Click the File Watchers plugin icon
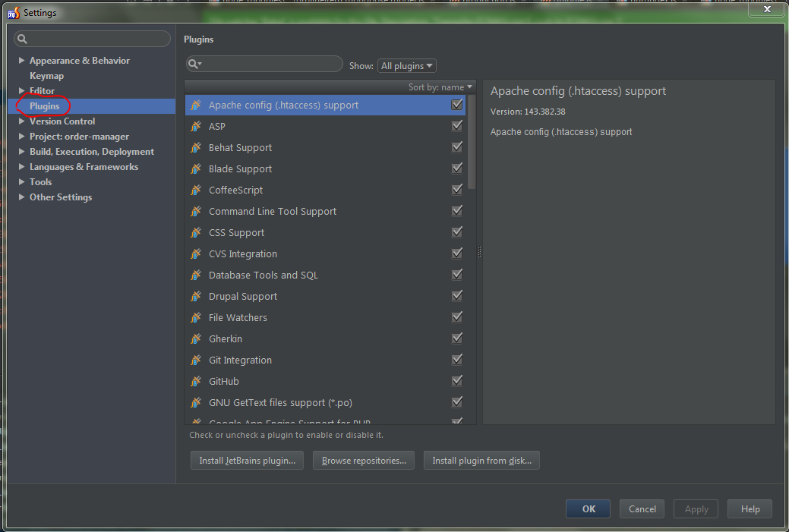789x532 pixels. 196,317
